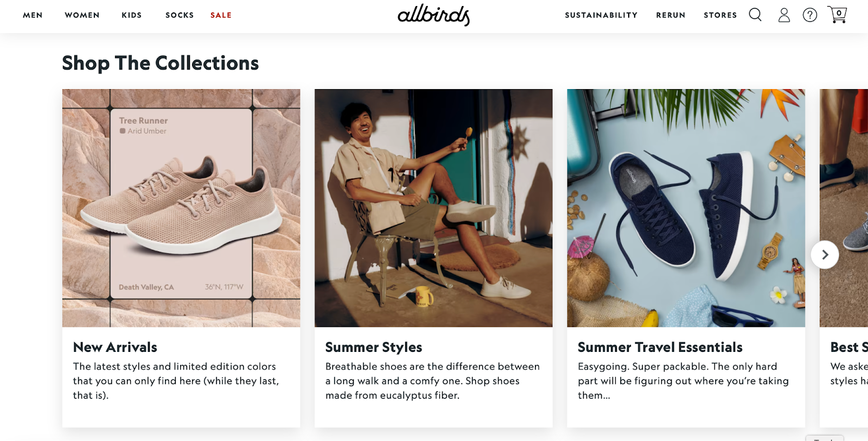Open the man sitting on chair image
868x441 pixels.
coord(433,208)
